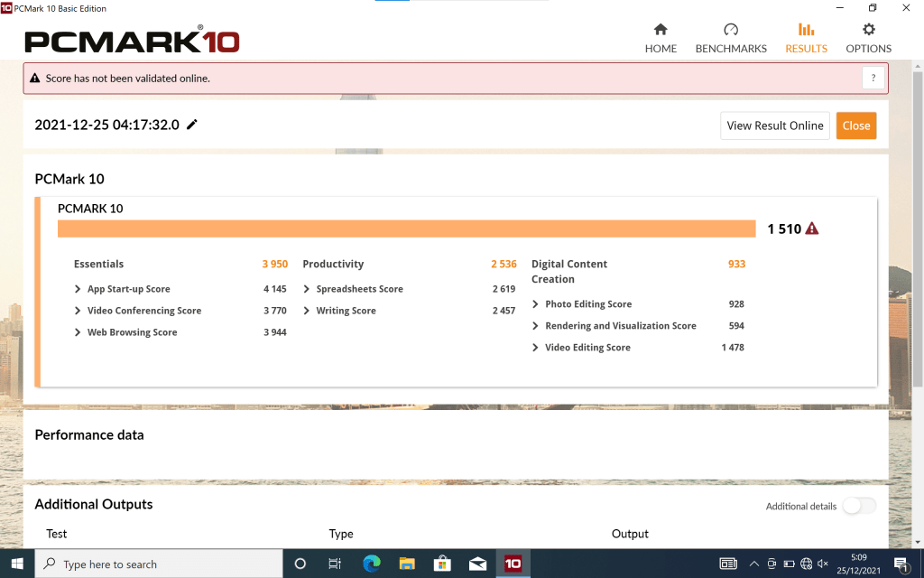Click the Test column header
The image size is (924, 578).
pyautogui.click(x=57, y=534)
